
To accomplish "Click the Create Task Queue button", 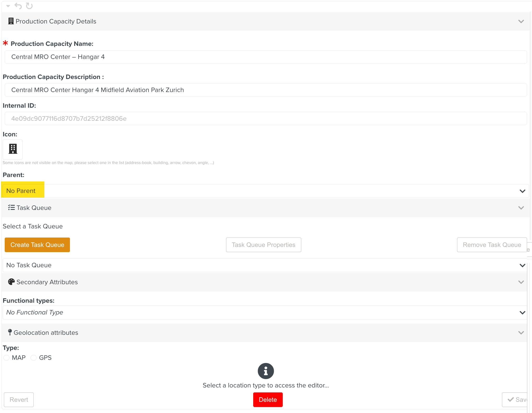I will tap(37, 245).
